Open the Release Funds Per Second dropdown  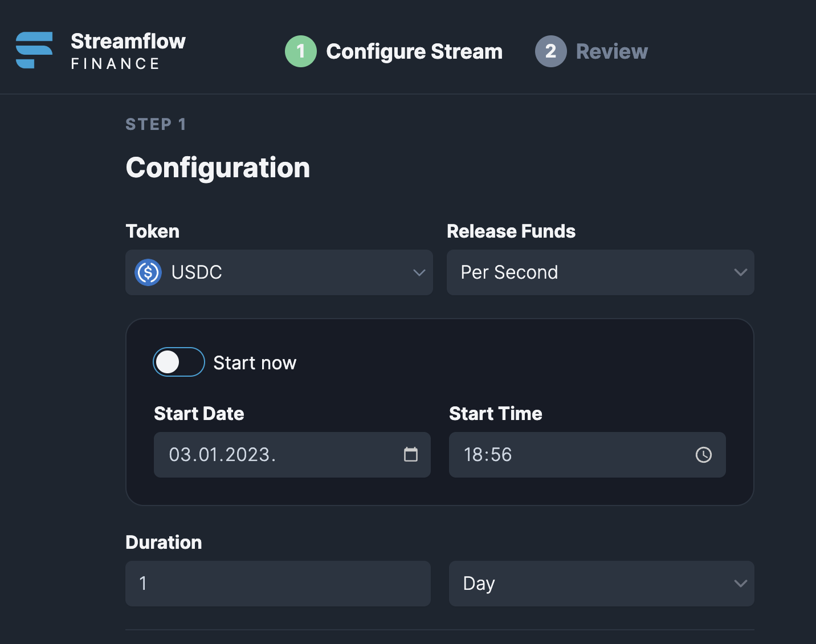(x=601, y=272)
